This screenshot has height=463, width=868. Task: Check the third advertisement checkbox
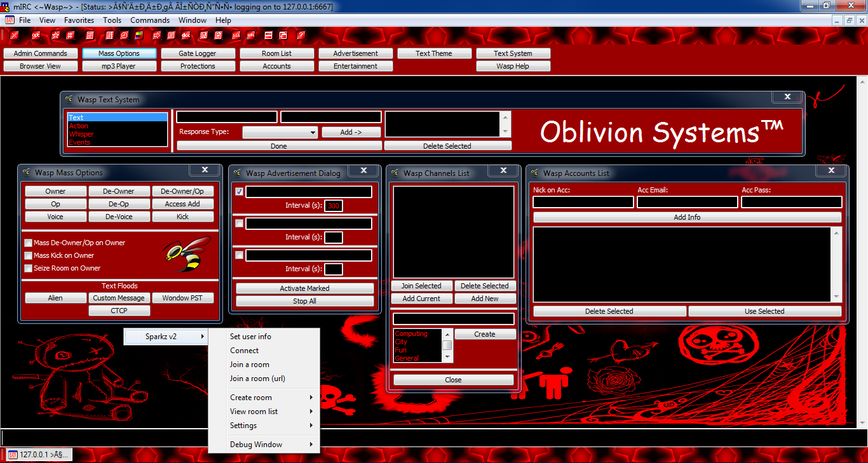click(x=240, y=255)
